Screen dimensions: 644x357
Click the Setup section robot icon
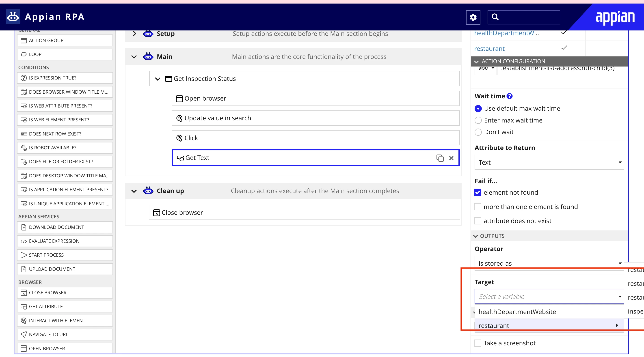pos(148,33)
